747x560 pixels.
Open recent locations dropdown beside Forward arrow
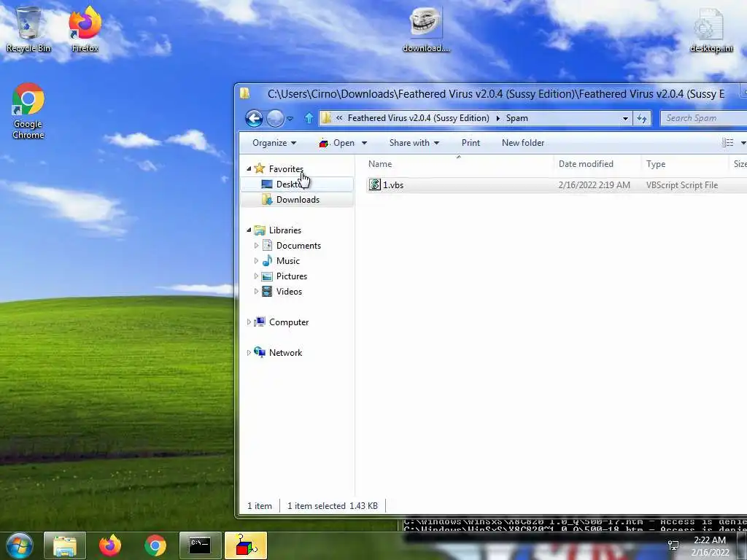290,119
